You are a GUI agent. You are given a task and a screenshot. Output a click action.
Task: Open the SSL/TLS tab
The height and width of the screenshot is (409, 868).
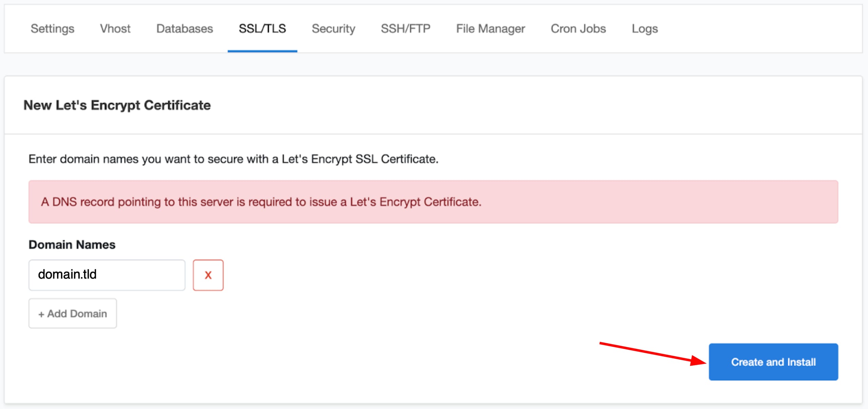[x=262, y=29]
